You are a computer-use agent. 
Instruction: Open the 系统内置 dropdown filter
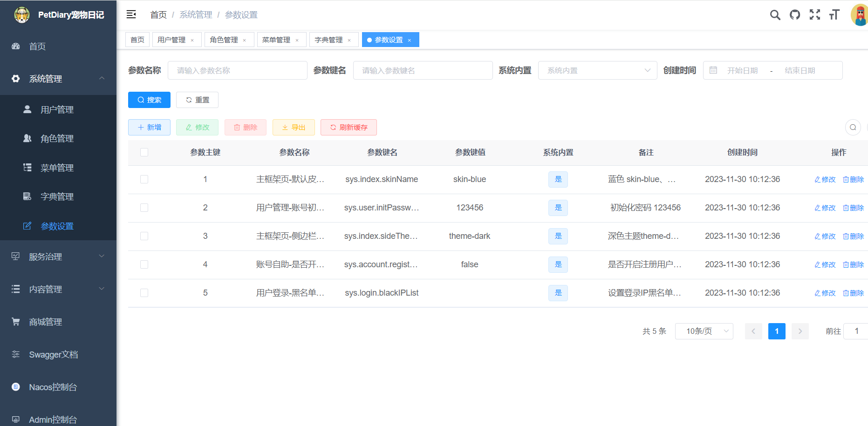(598, 70)
